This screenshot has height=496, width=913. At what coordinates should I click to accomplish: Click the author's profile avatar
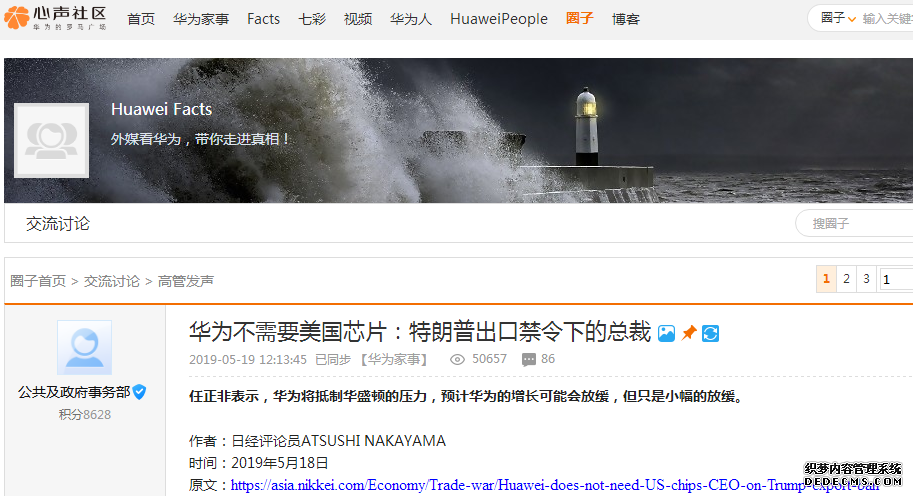84,348
